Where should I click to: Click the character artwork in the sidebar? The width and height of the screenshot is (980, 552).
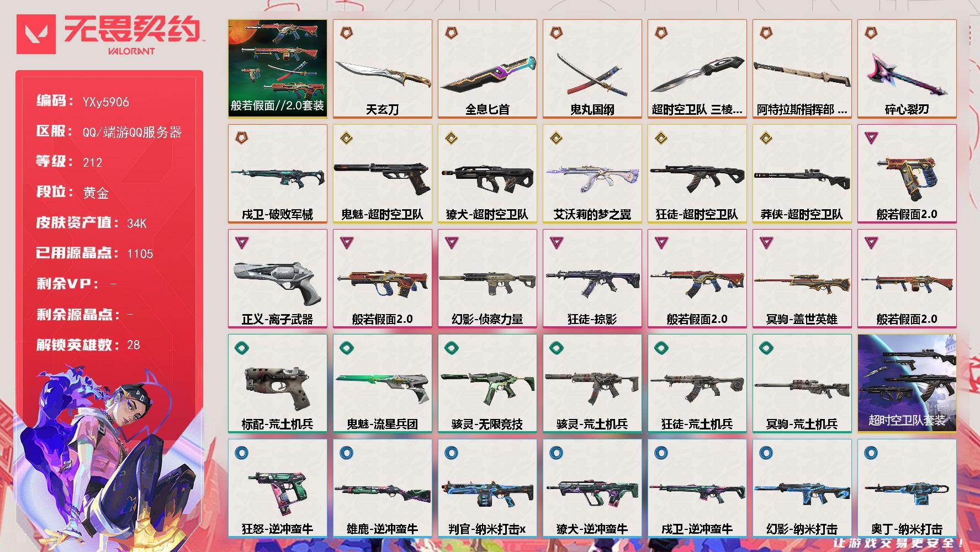[x=105, y=453]
